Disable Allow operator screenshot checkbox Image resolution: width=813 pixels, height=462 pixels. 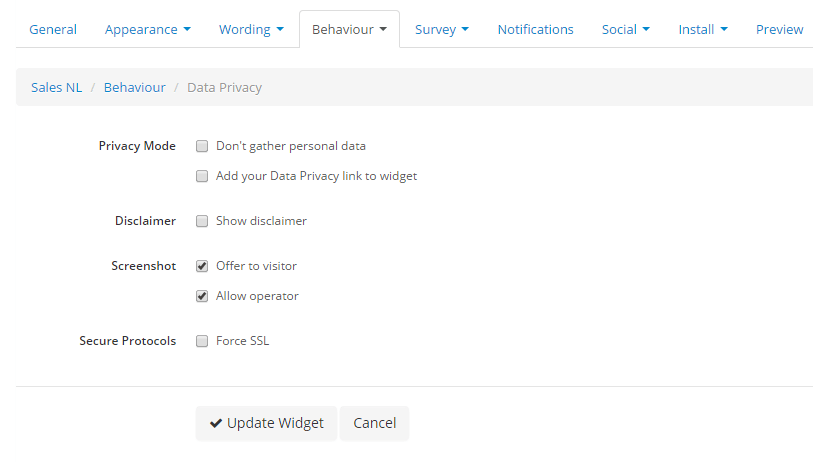coord(202,296)
